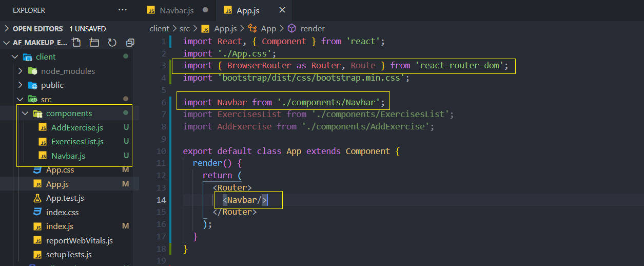Refresh the Explorer file tree
The width and height of the screenshot is (644, 266).
(x=112, y=43)
